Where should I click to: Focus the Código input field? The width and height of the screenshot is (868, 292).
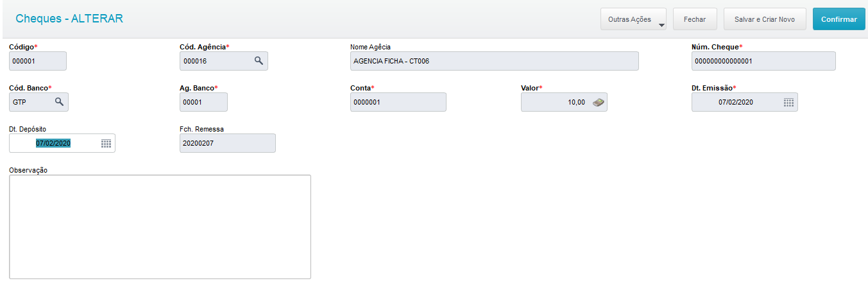click(37, 61)
